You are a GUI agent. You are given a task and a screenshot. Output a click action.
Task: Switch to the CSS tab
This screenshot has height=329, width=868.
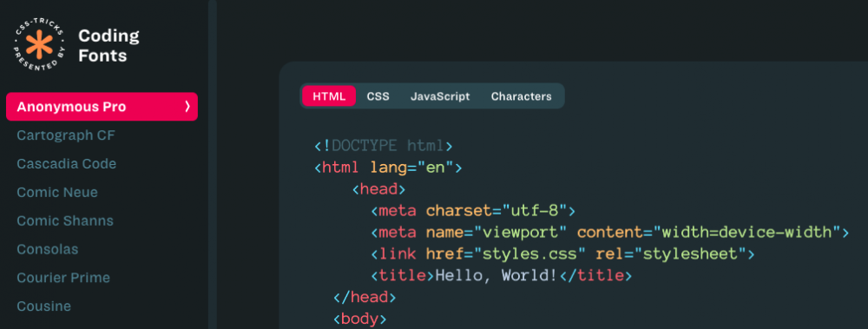(378, 96)
